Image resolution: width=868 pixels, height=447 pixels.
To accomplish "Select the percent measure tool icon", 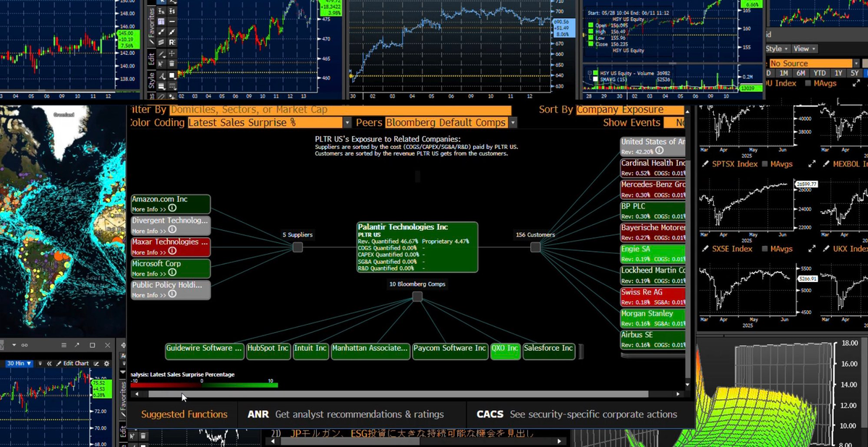I will point(161,12).
